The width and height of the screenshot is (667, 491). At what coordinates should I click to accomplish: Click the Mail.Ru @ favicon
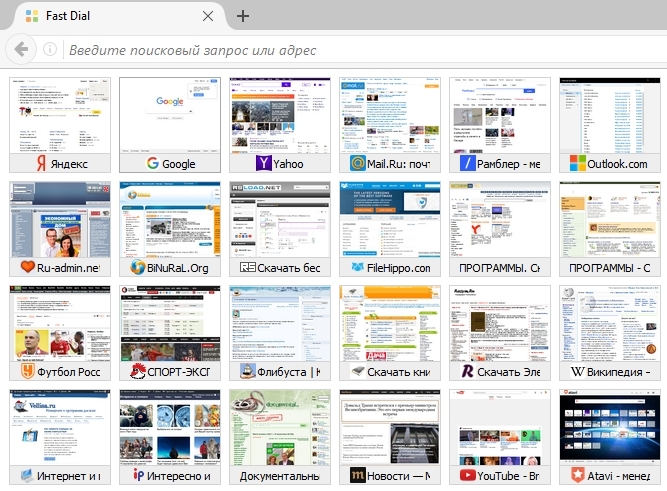[356, 163]
